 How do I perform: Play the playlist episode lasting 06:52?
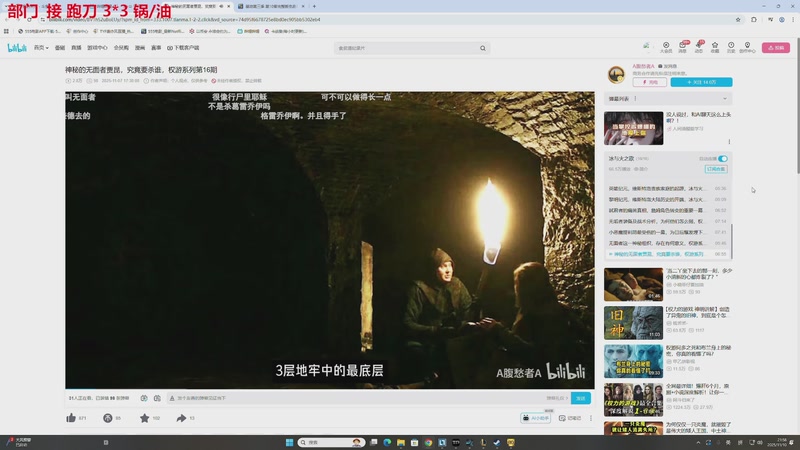pyautogui.click(x=667, y=210)
